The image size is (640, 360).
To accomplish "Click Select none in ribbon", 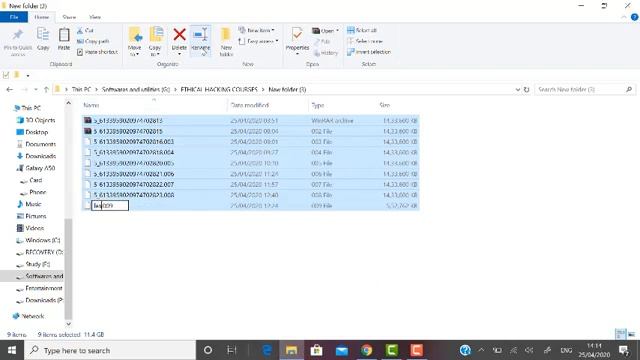I will pos(365,41).
